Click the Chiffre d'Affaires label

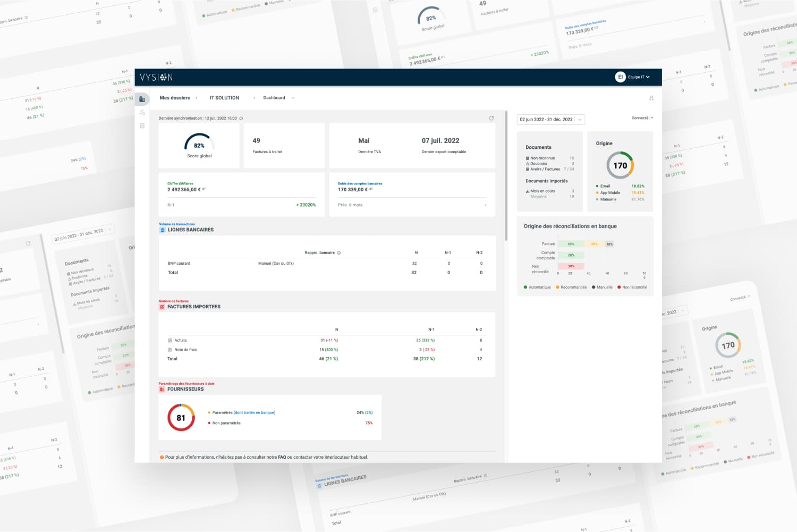pos(180,183)
